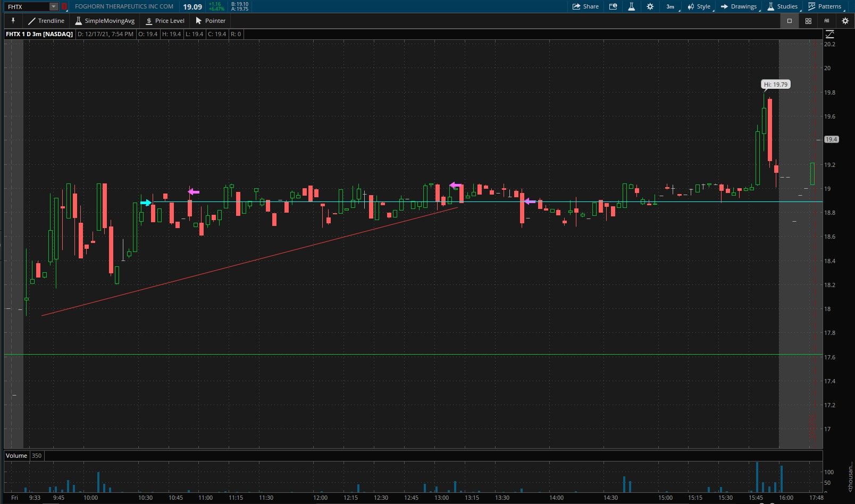
Task: Add SimpleMovingAvg study from toolbar
Action: tap(105, 21)
